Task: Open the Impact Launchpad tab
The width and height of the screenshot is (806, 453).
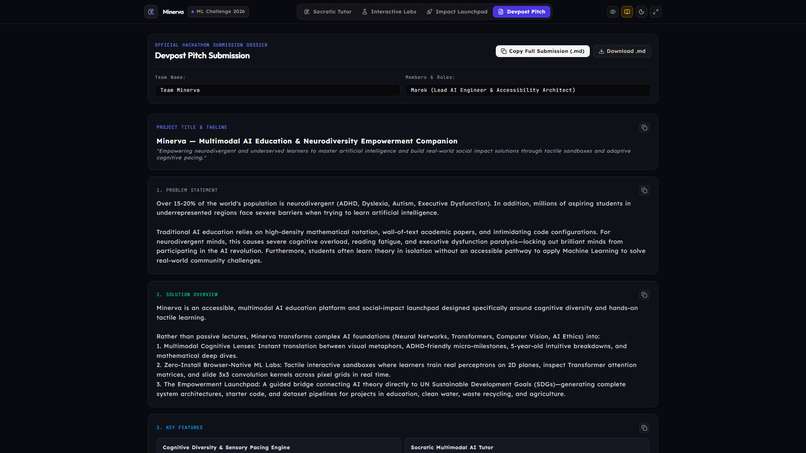Action: tap(456, 11)
